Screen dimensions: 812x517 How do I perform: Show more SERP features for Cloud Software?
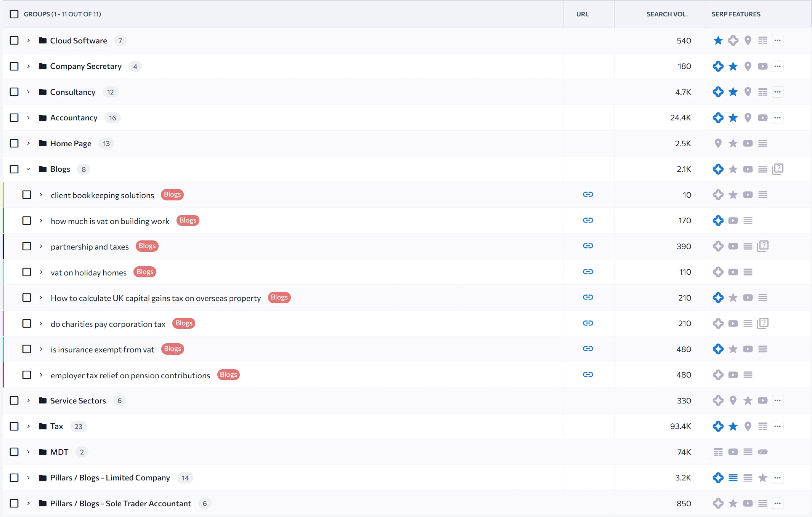click(x=778, y=40)
